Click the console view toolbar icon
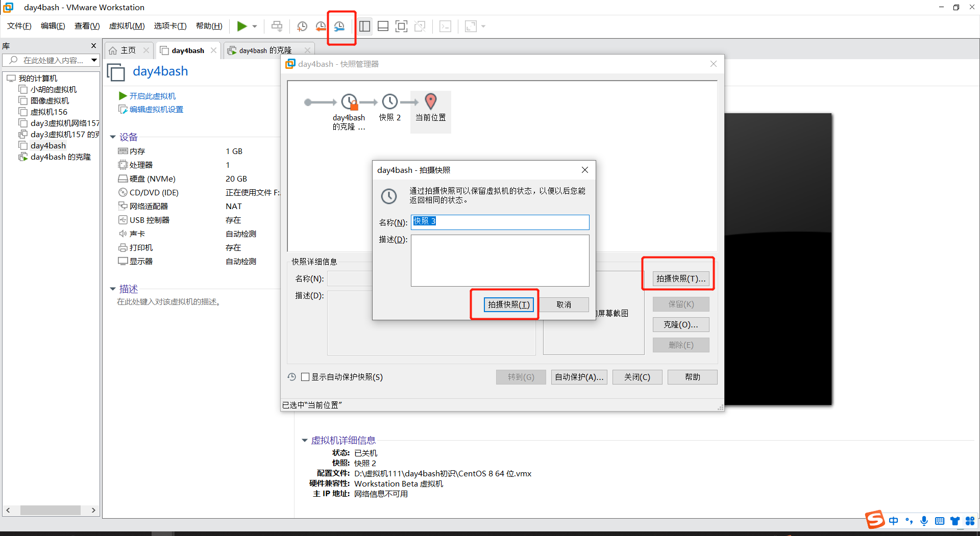Viewport: 980px width, 536px height. pyautogui.click(x=445, y=26)
